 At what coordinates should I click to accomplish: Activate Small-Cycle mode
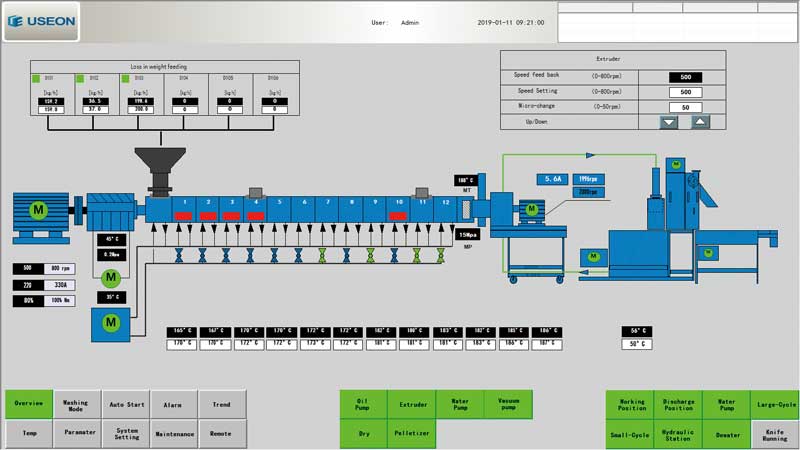coord(631,435)
